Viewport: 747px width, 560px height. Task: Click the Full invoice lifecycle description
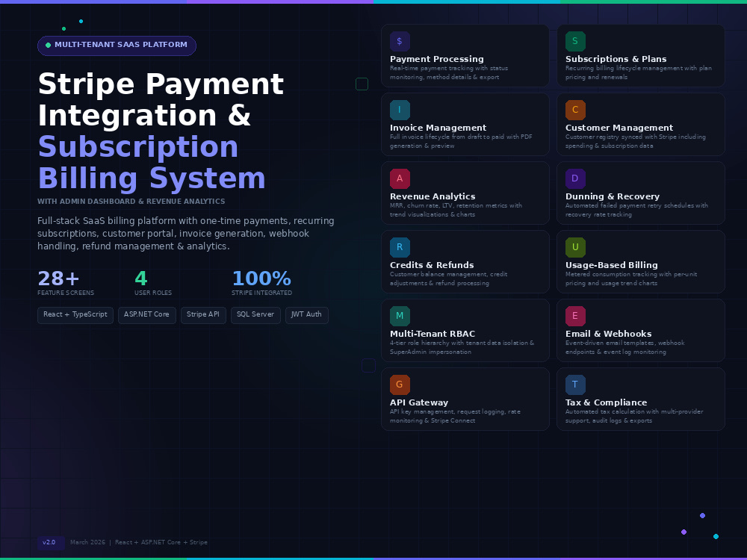click(x=461, y=141)
